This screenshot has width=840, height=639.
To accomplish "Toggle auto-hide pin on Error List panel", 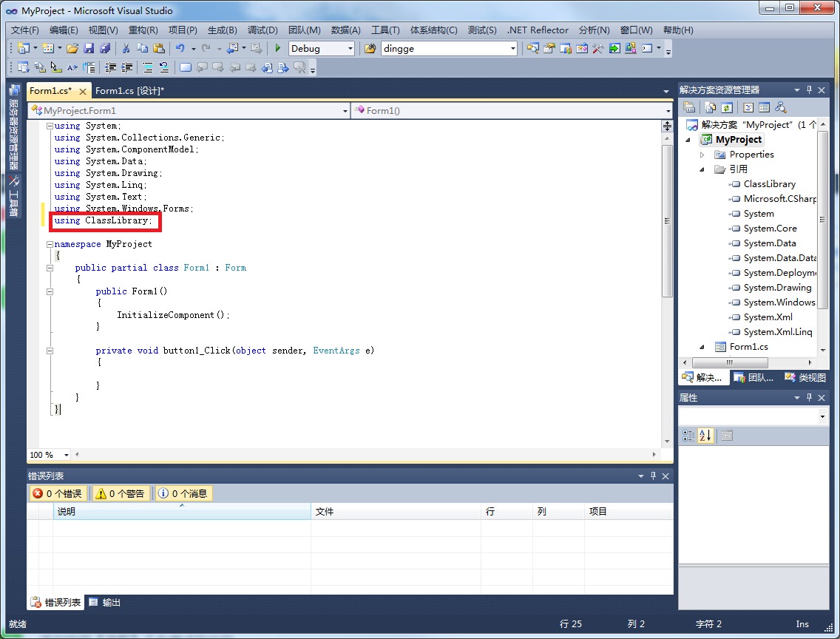I will [653, 476].
